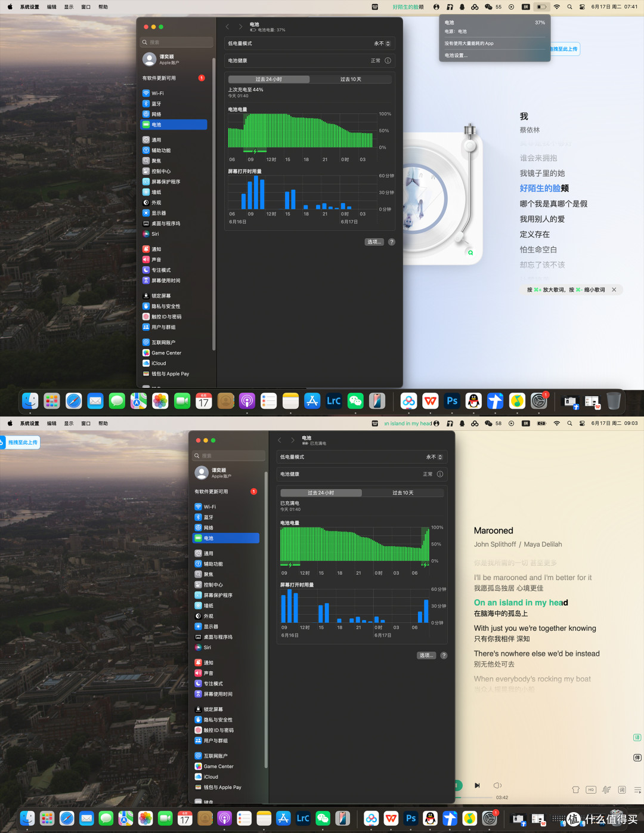Select 辅助功能 in the 37% battery window sidebar
The height and width of the screenshot is (833, 644).
coord(174,150)
